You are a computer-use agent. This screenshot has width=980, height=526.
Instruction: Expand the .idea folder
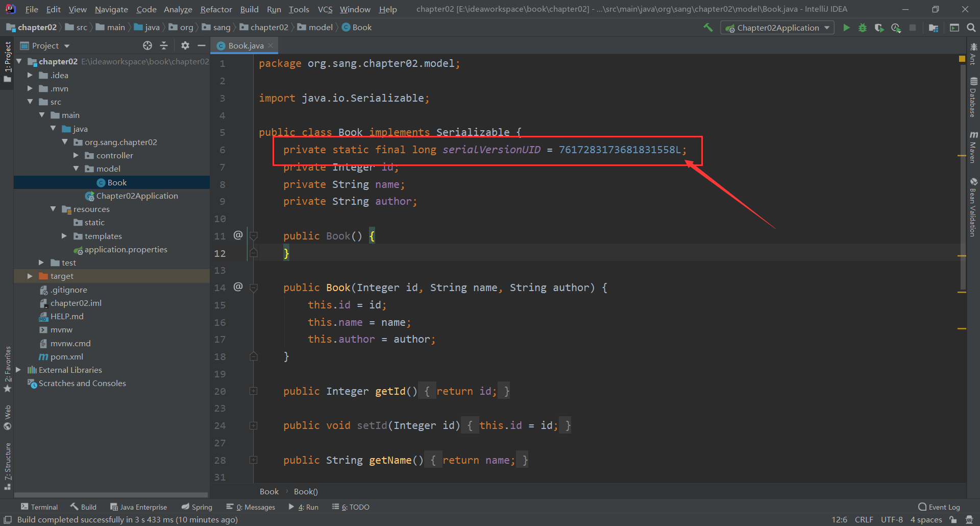coord(30,75)
